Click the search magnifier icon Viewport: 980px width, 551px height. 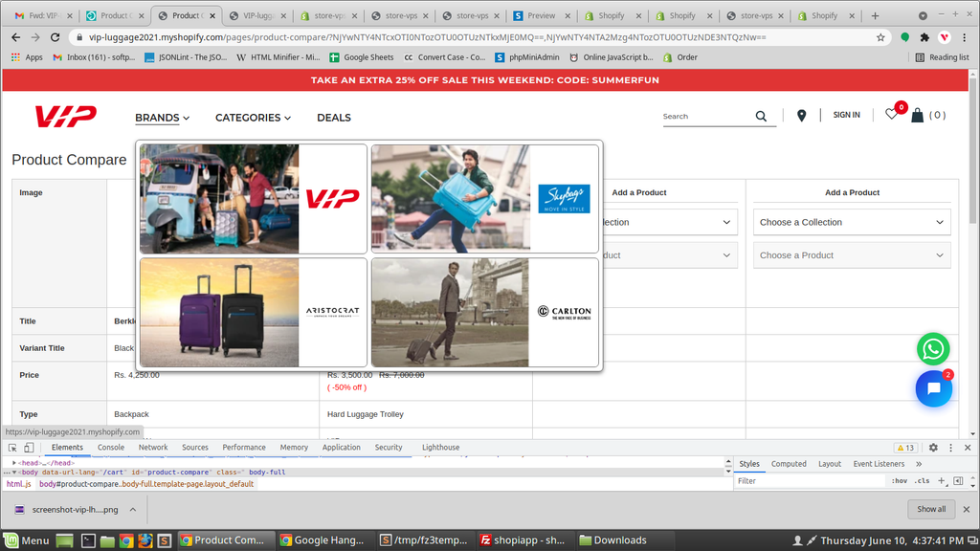pyautogui.click(x=761, y=117)
